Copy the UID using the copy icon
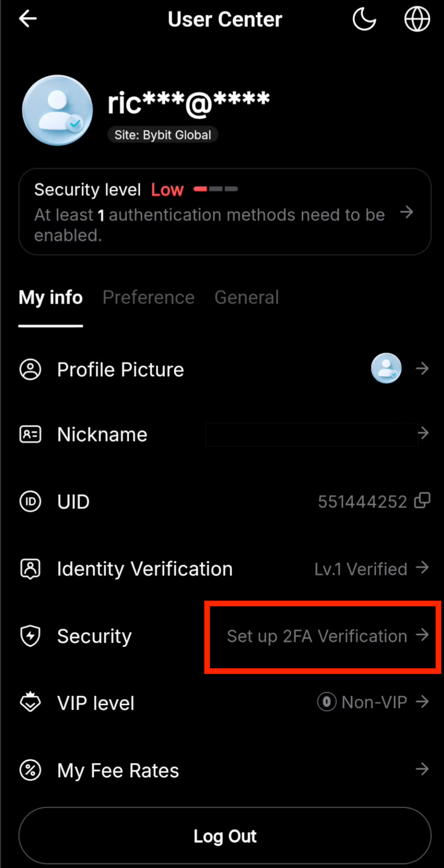 [x=421, y=501]
